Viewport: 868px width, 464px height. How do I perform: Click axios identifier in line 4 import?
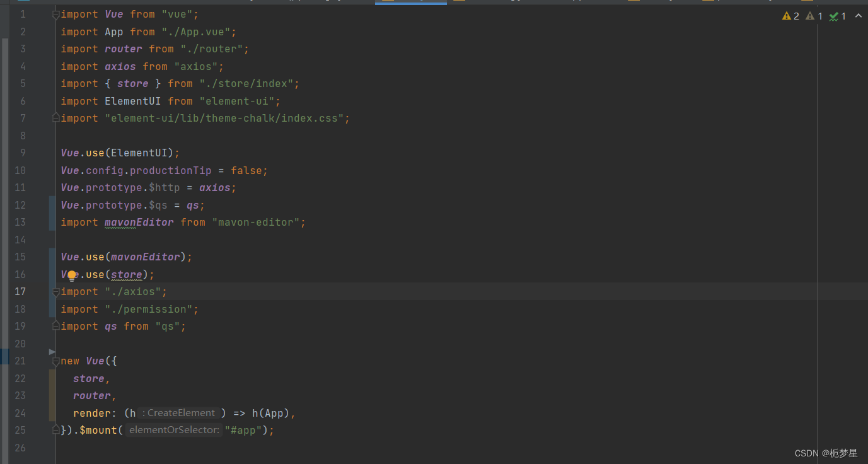[120, 66]
